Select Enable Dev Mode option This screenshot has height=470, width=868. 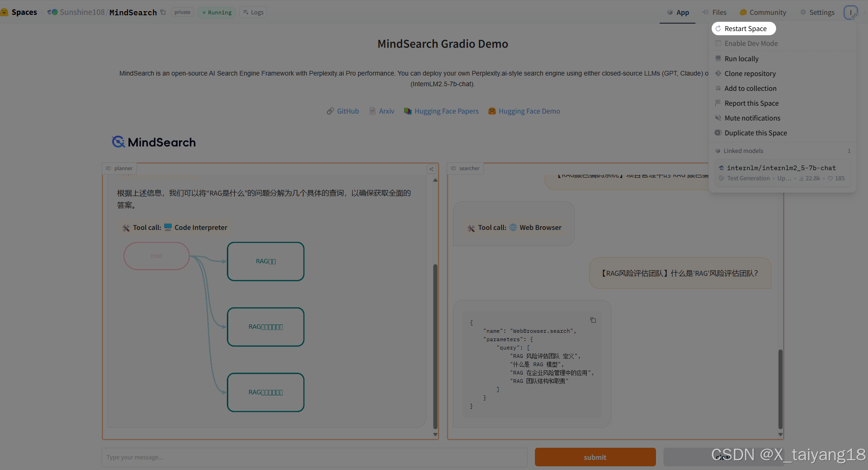pyautogui.click(x=751, y=44)
